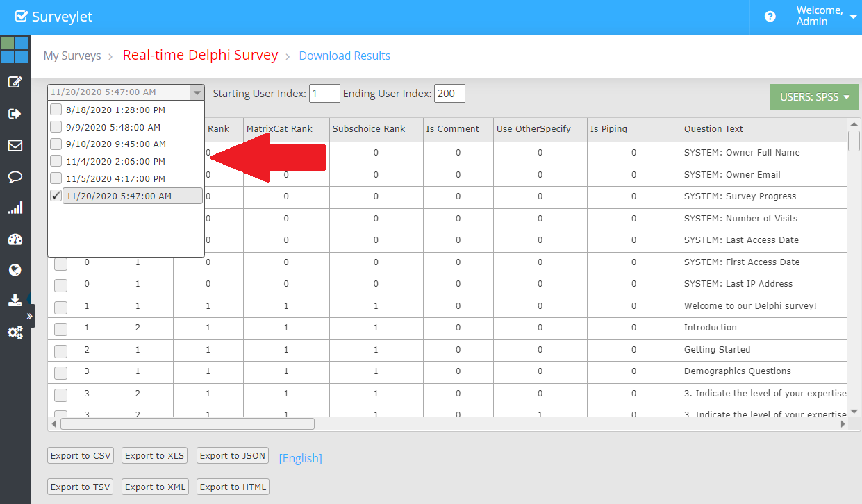Click the dashboard gauge icon
The height and width of the screenshot is (504, 862).
[15, 240]
